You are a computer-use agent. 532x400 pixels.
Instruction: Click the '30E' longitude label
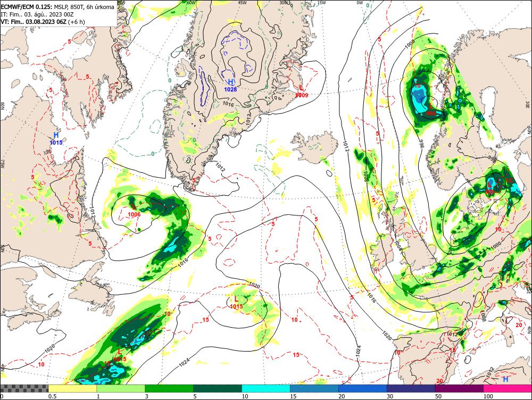(x=529, y=104)
